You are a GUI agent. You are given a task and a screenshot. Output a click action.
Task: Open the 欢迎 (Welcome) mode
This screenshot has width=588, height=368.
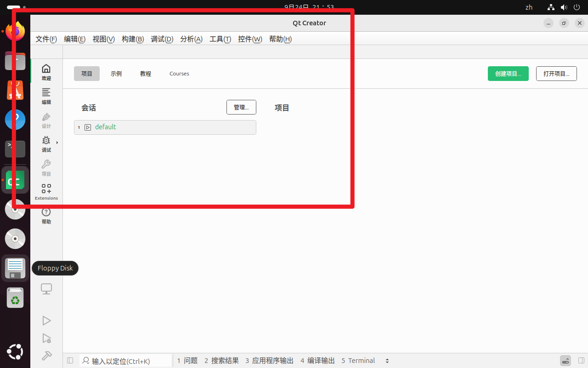pos(46,72)
